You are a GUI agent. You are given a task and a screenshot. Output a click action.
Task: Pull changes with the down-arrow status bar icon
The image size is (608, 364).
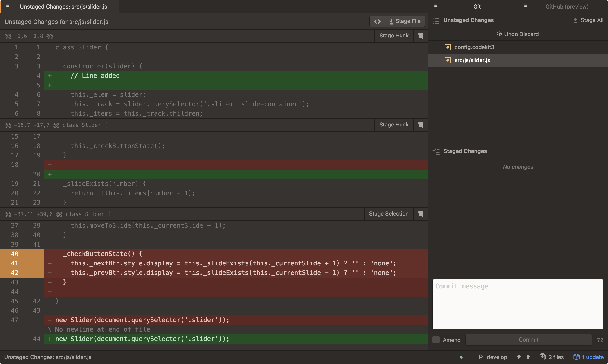(x=518, y=357)
